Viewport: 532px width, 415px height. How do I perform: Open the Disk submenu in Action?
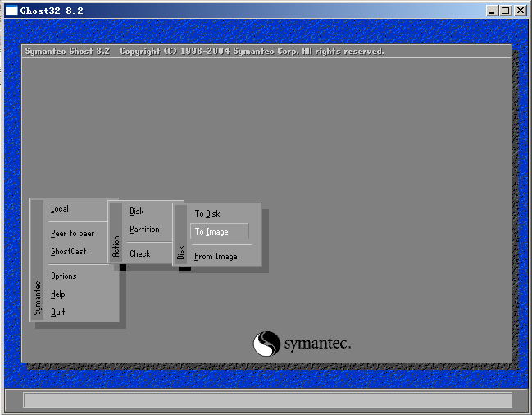(x=137, y=212)
